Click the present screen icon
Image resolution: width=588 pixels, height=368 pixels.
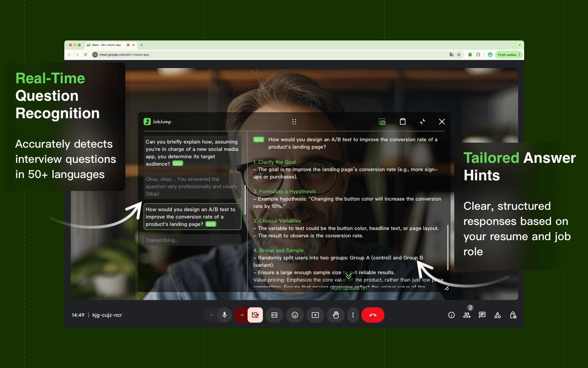tap(315, 315)
